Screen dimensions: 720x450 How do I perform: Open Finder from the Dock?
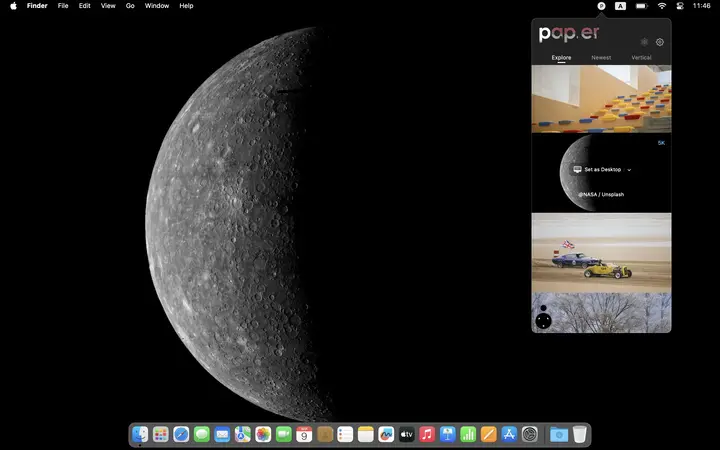pyautogui.click(x=140, y=434)
